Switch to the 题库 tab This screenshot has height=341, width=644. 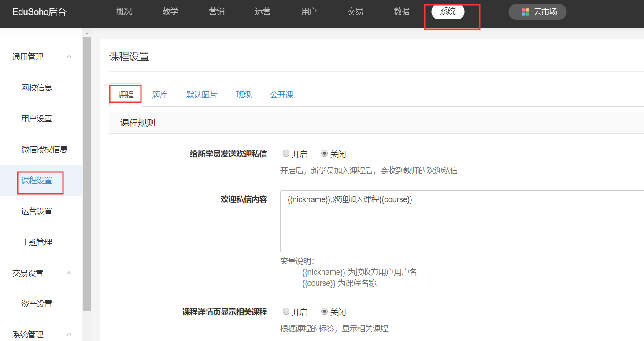[160, 95]
